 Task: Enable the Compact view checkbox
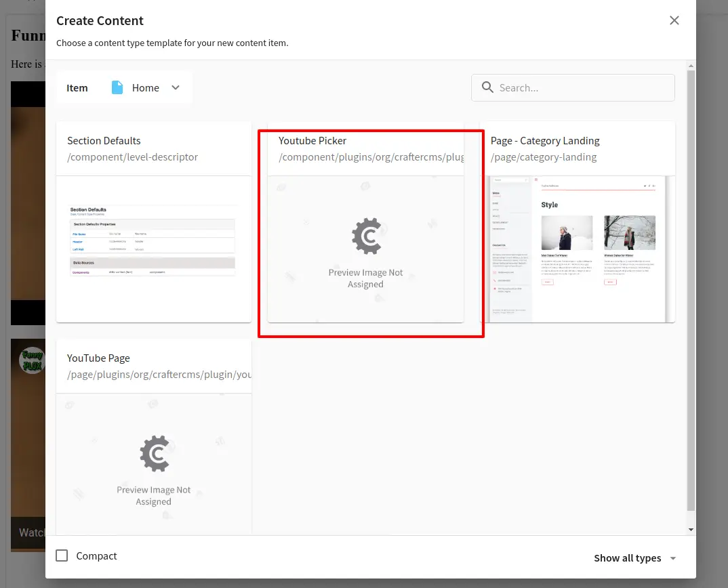(62, 555)
